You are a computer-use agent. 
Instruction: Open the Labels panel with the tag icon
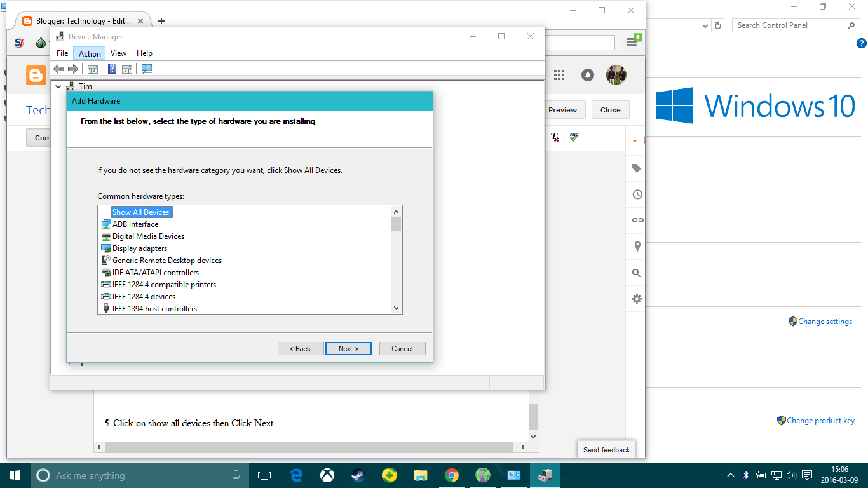click(635, 168)
